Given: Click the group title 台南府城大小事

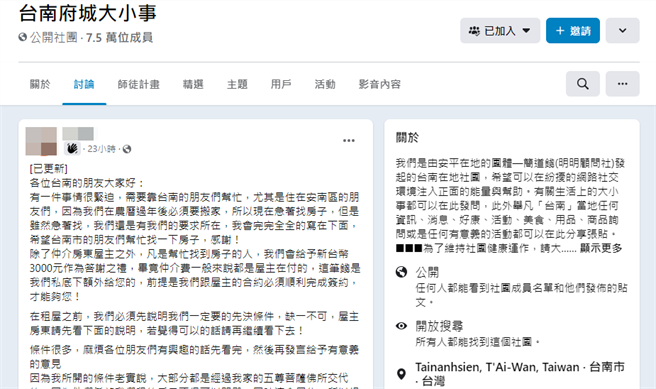Looking at the screenshot, I should click(87, 13).
